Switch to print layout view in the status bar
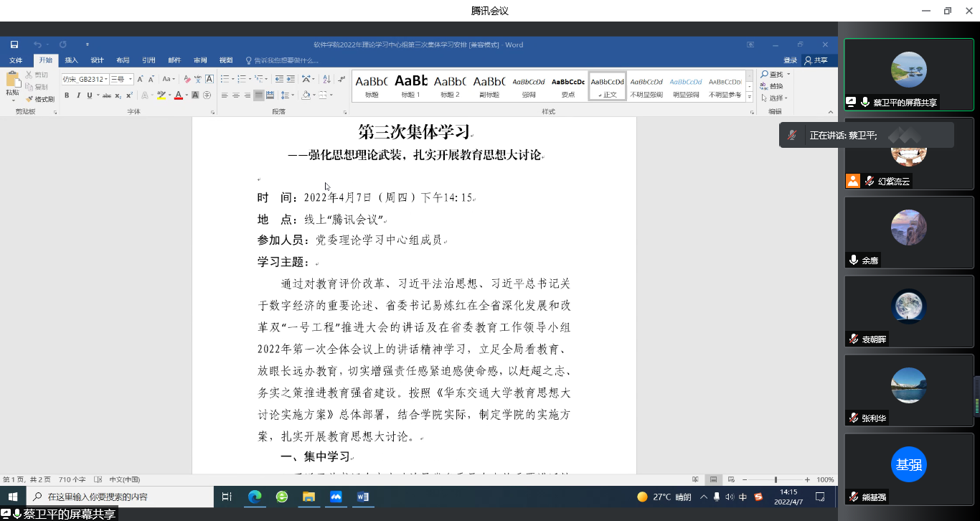This screenshot has width=980, height=521. [x=713, y=479]
